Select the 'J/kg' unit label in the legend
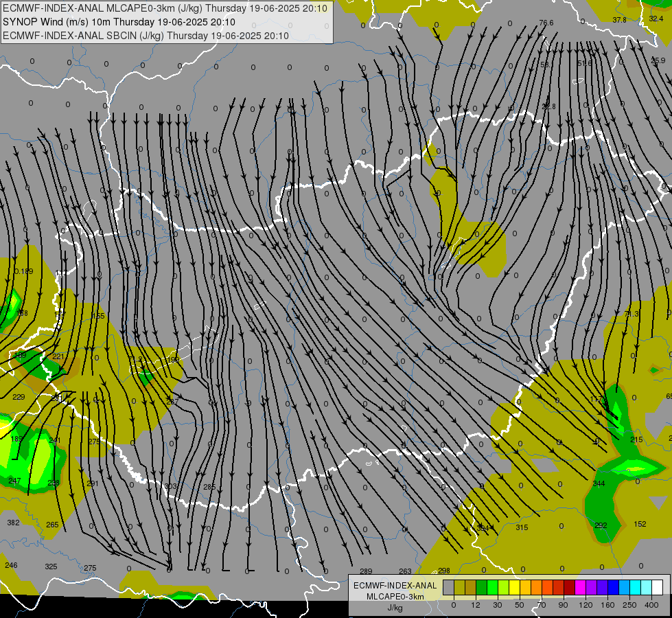The width and height of the screenshot is (672, 618). 395,608
